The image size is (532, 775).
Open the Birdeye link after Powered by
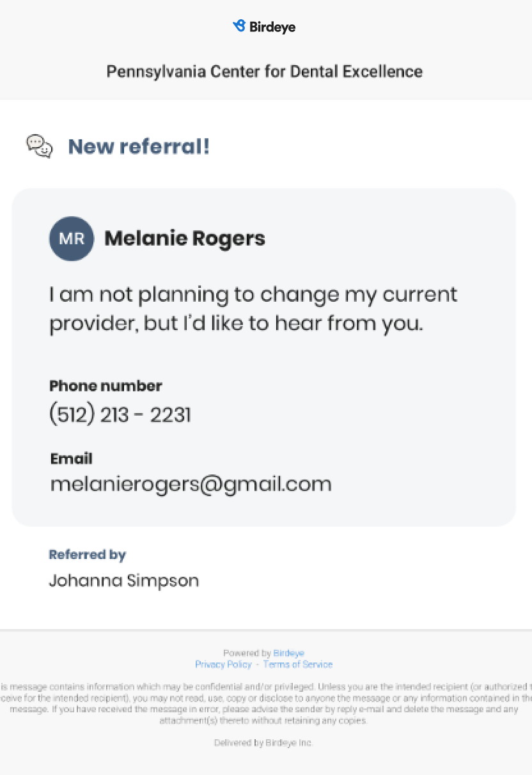coord(288,653)
